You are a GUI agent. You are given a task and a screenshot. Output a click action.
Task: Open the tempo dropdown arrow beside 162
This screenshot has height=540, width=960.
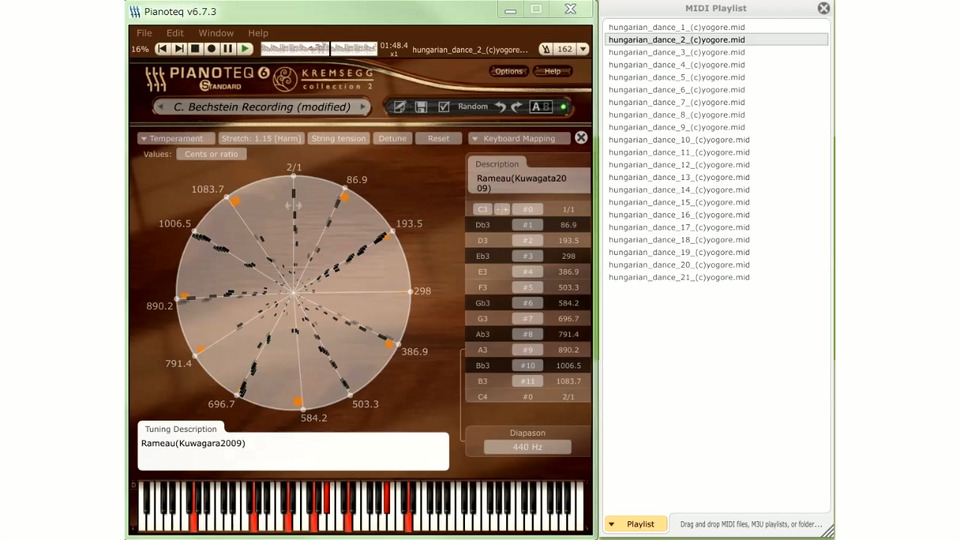(x=582, y=49)
